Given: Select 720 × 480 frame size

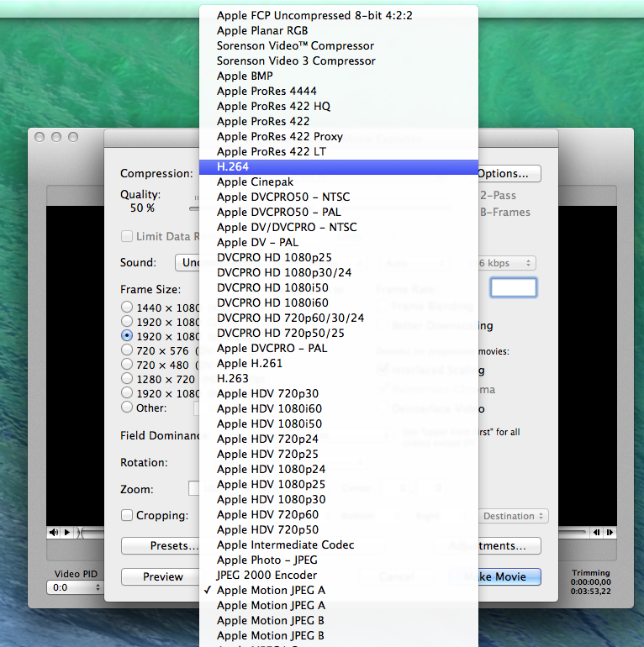Looking at the screenshot, I should coord(127,365).
